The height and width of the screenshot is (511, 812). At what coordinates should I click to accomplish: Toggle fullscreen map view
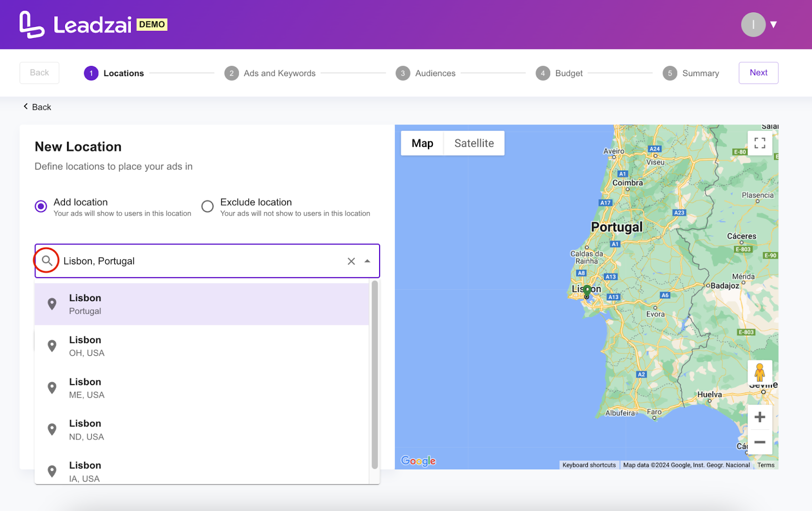click(x=760, y=143)
